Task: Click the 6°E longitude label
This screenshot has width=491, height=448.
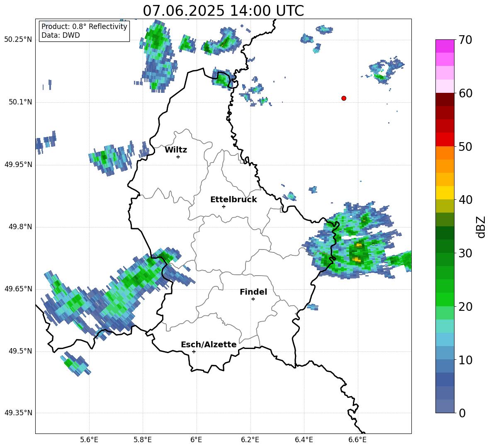Action: (x=196, y=440)
